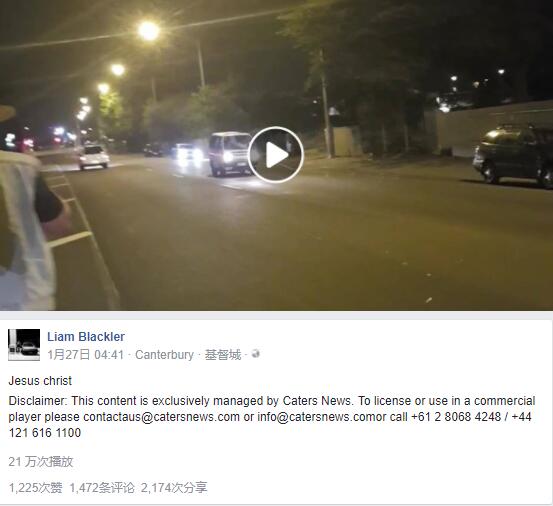Open Liam Blackler's profile picture
This screenshot has height=506, width=553.
[24, 345]
